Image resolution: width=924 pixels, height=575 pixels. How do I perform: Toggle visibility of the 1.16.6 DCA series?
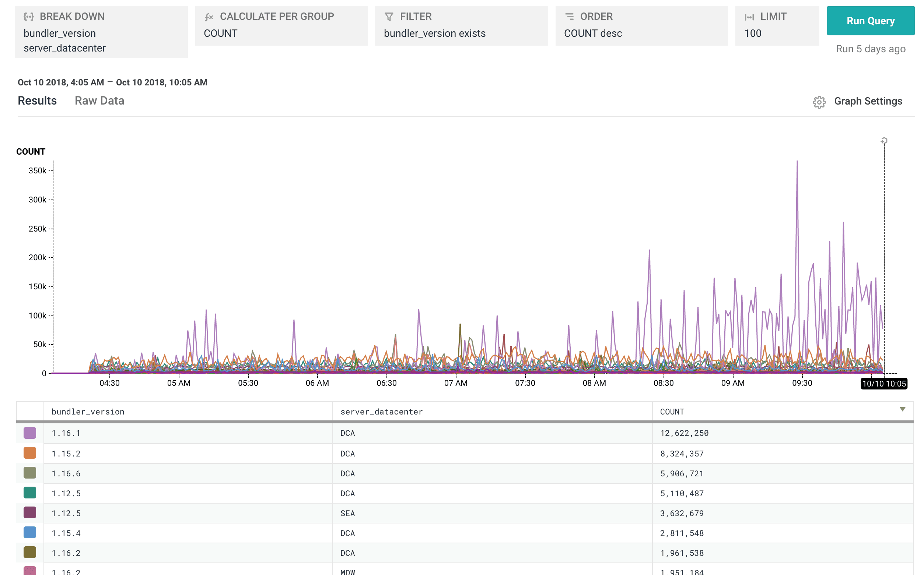29,473
